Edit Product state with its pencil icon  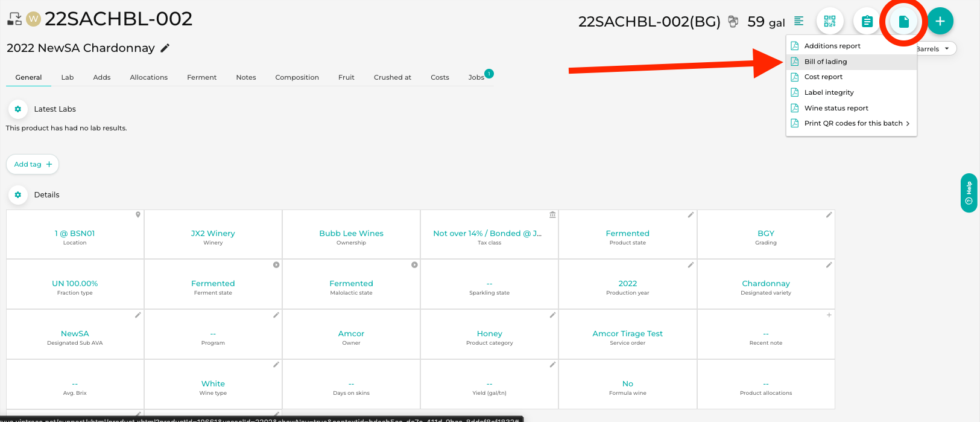tap(691, 215)
